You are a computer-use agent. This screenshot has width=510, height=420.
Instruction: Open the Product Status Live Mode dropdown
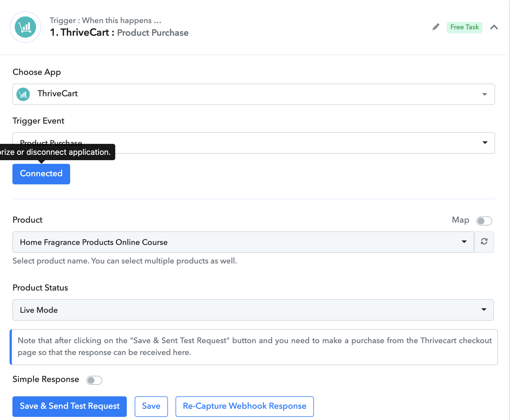point(253,310)
